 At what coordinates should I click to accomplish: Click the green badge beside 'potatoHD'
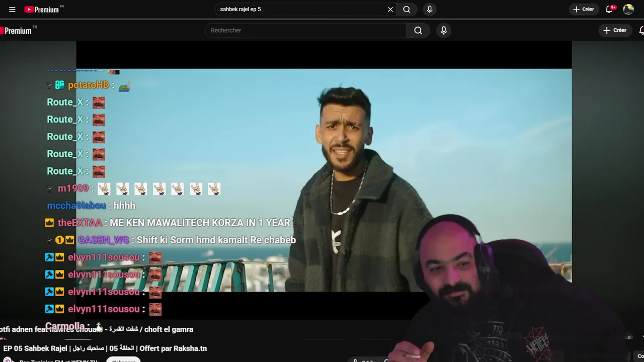(x=59, y=85)
